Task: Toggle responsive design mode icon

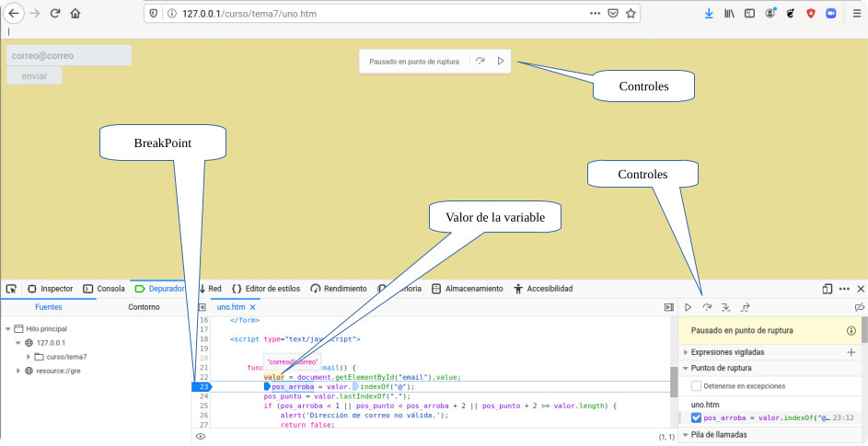Action: click(827, 289)
